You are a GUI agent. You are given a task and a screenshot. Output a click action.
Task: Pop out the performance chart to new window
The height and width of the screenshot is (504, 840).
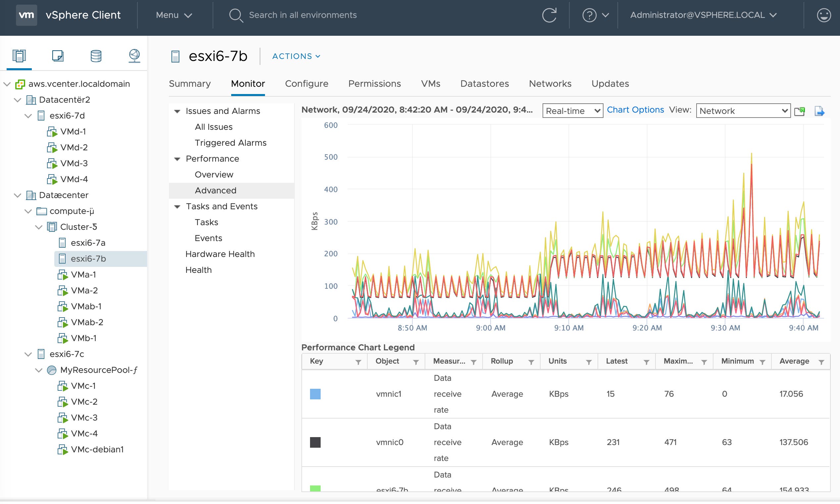(x=800, y=111)
